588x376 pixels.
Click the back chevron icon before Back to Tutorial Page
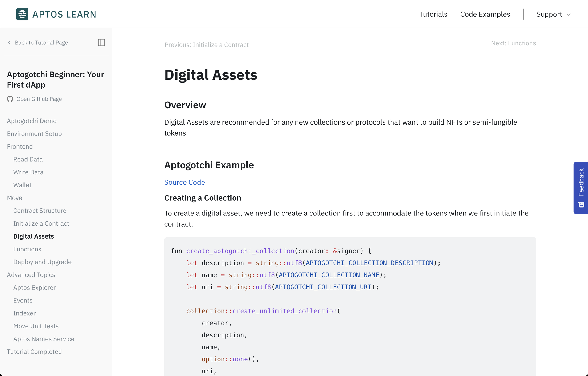click(9, 43)
